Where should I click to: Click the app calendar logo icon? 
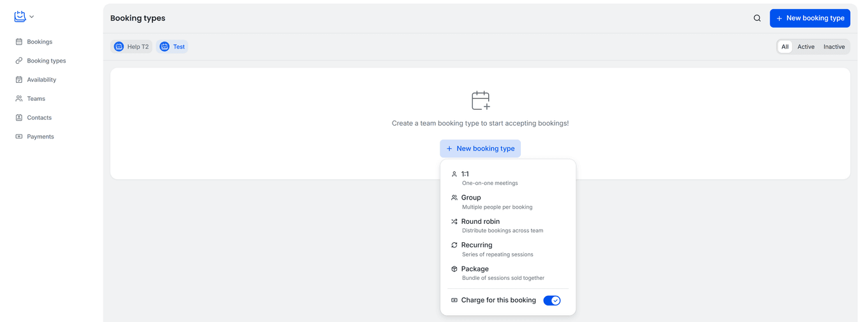(20, 17)
